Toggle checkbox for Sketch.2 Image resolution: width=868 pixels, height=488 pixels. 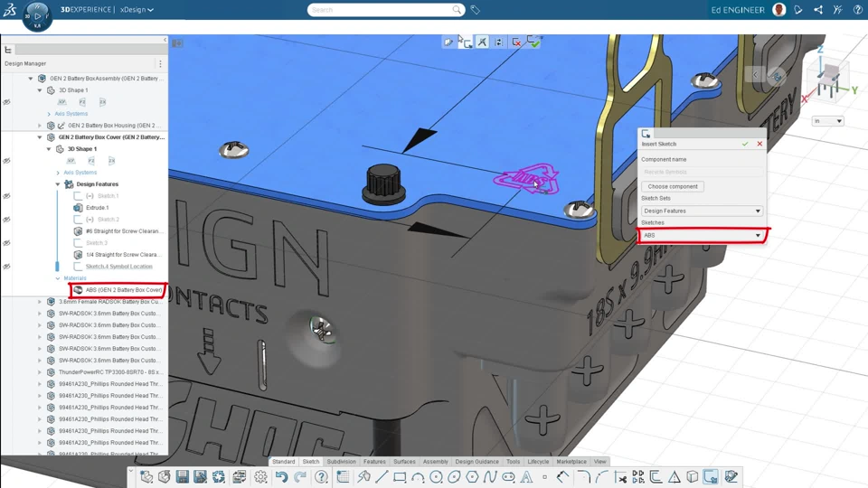click(x=78, y=220)
